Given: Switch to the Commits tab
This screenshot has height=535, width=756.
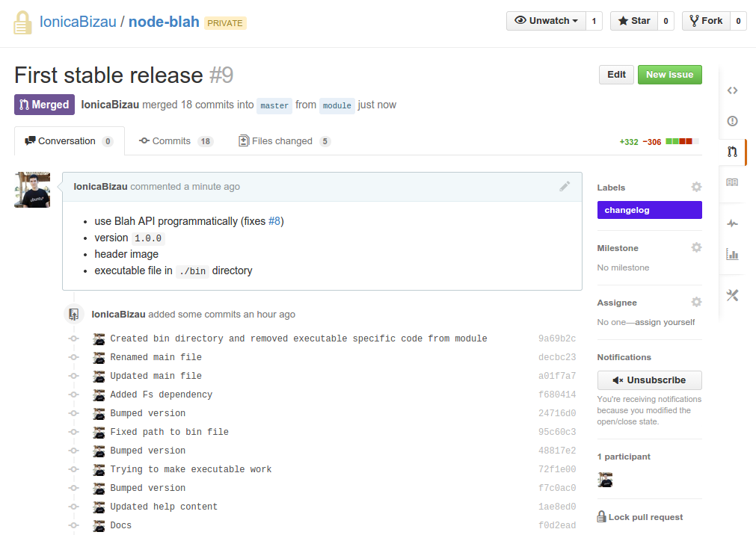Looking at the screenshot, I should [x=170, y=141].
